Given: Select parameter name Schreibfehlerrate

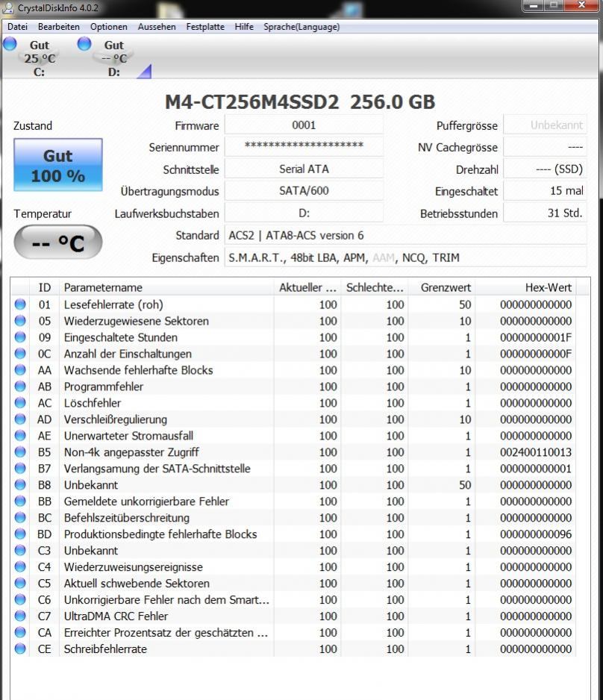Looking at the screenshot, I should tap(105, 649).
